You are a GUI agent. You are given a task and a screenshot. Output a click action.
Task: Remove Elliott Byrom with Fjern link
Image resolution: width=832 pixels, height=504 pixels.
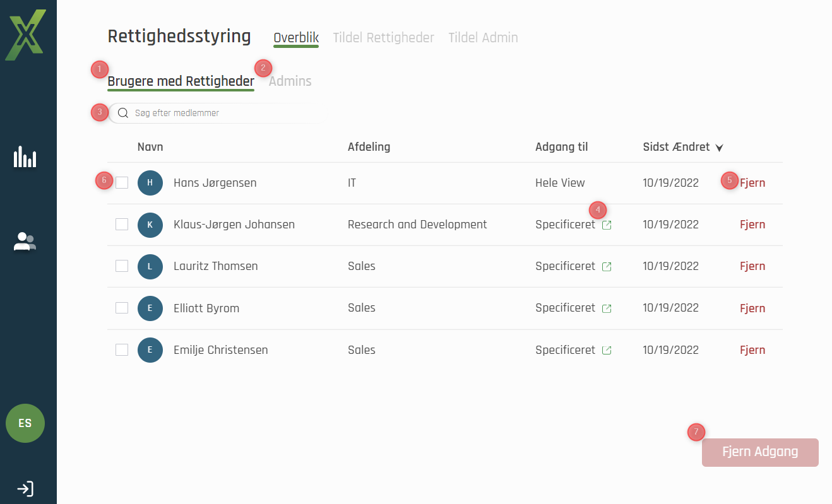pyautogui.click(x=752, y=308)
